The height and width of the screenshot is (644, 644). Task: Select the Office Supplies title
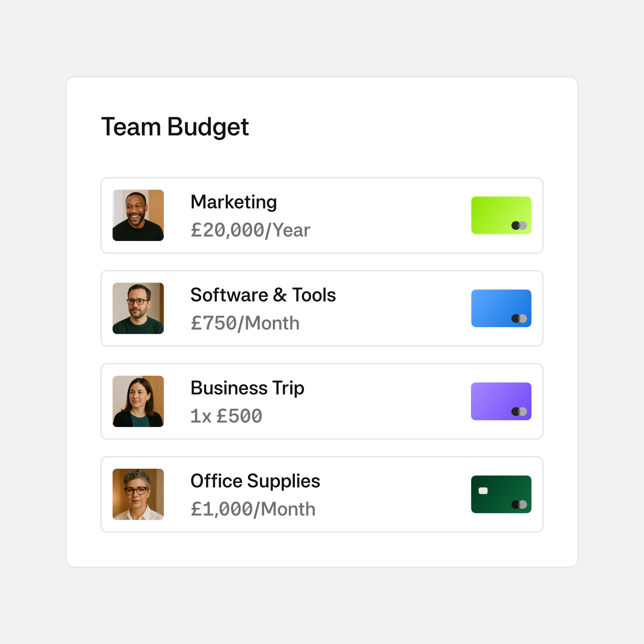click(255, 481)
